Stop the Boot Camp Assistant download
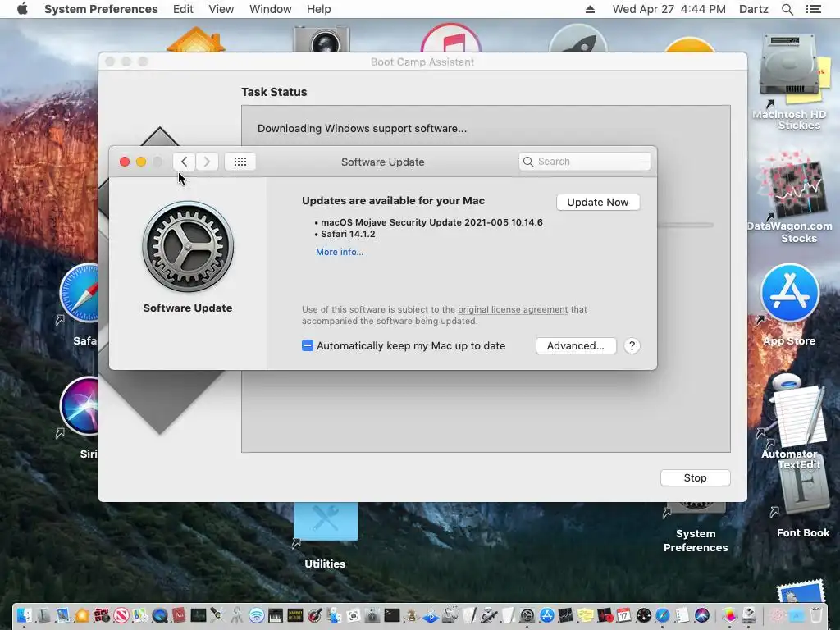Screen dimensions: 840x630 [x=695, y=478]
